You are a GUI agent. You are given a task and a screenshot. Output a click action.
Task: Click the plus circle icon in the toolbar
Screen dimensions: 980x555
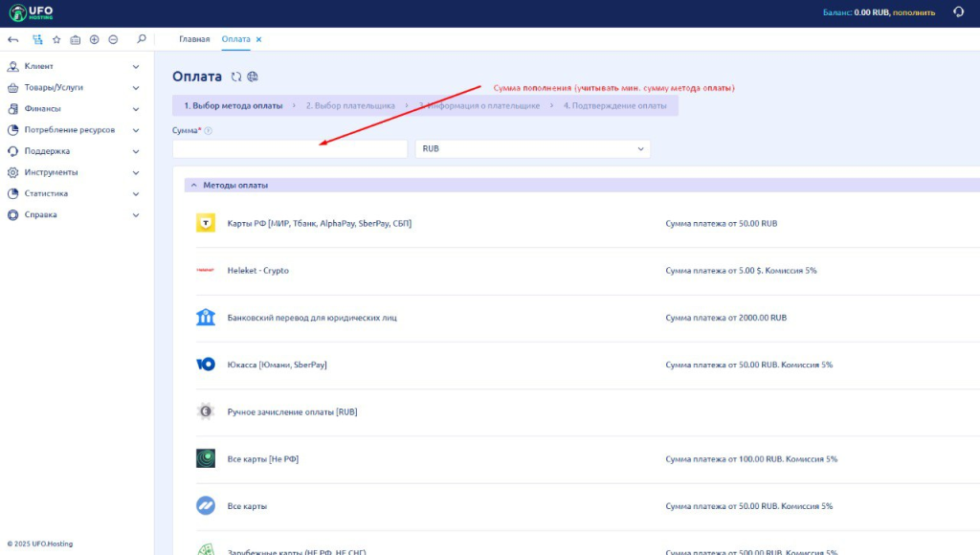tap(94, 39)
